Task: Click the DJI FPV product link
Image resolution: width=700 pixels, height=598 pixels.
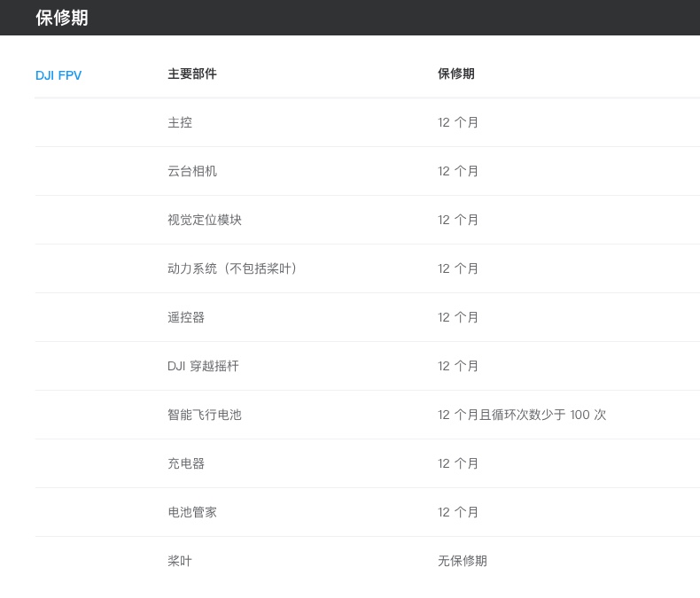Action: tap(58, 75)
